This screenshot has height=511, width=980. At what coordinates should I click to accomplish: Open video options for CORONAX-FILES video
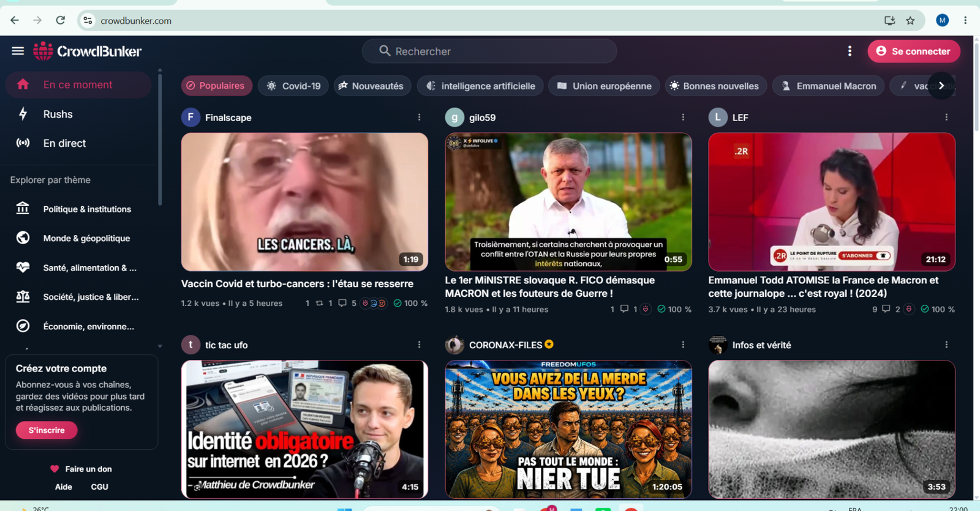[683, 345]
